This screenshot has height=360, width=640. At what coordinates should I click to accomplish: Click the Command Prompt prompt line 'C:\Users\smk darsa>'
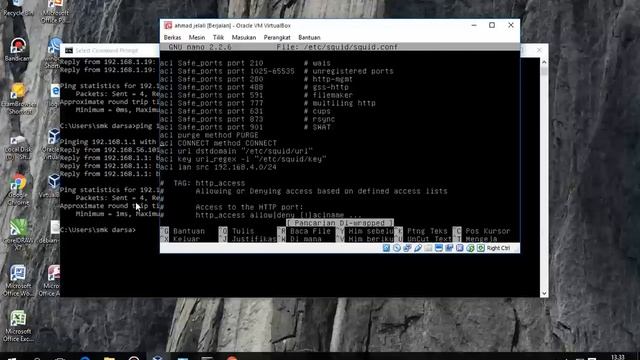[x=98, y=230]
